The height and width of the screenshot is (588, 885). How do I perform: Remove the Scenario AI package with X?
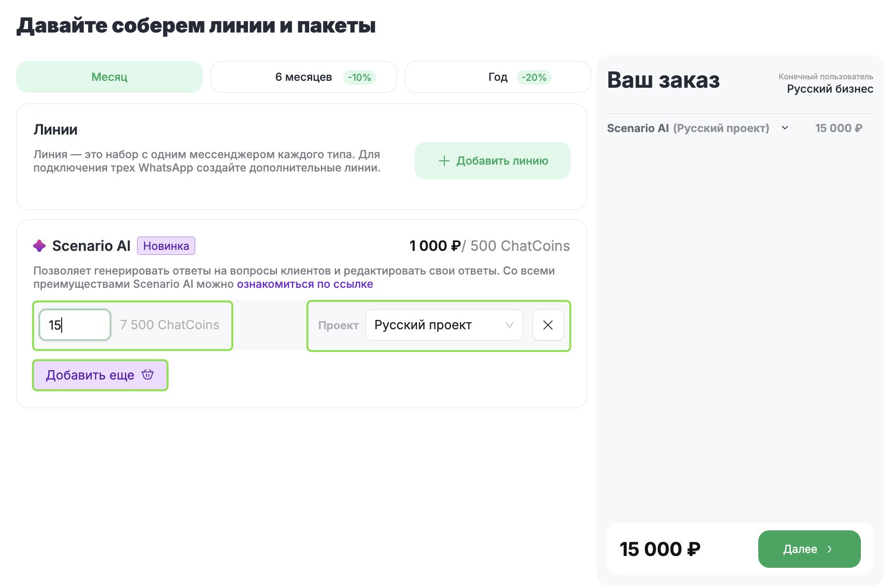pyautogui.click(x=548, y=325)
